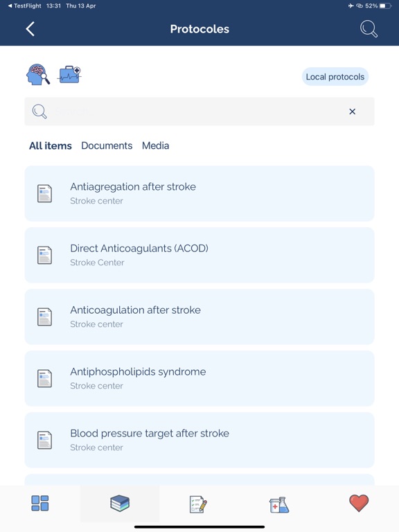Tap the Local protocols button

coord(335,77)
